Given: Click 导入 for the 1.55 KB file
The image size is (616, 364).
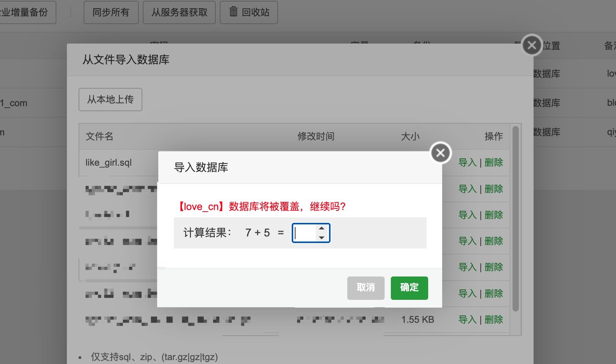Looking at the screenshot, I should pos(467,320).
